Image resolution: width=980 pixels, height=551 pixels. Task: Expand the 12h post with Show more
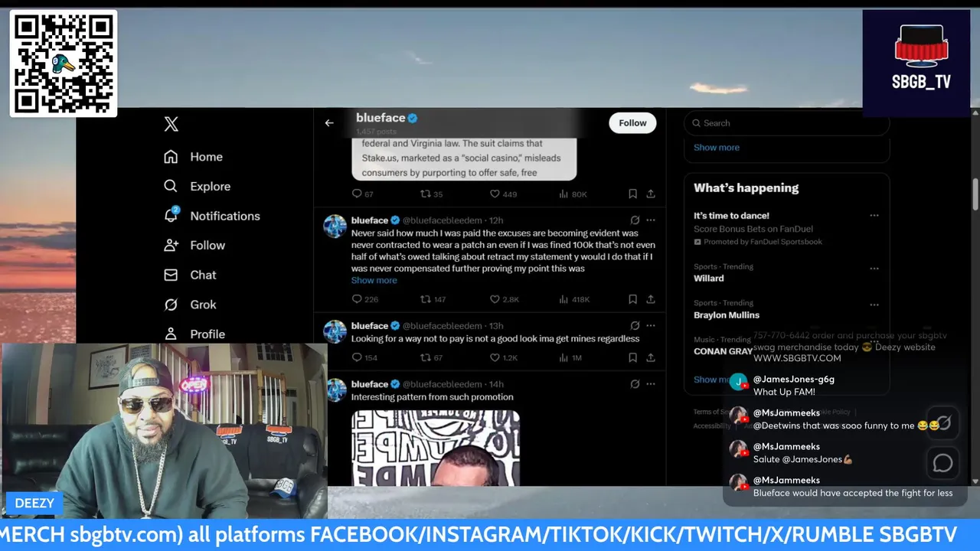point(374,280)
